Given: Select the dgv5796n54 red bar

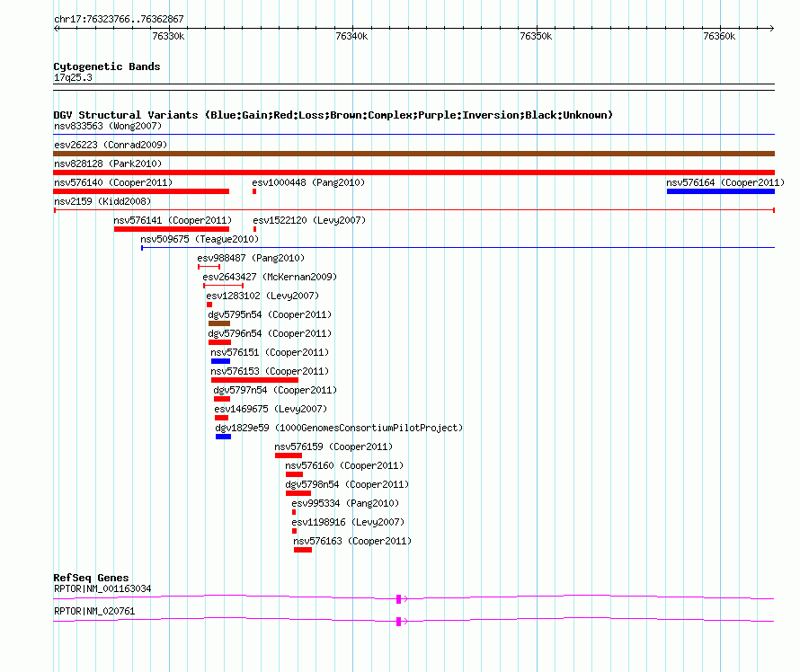Looking at the screenshot, I should (x=220, y=342).
